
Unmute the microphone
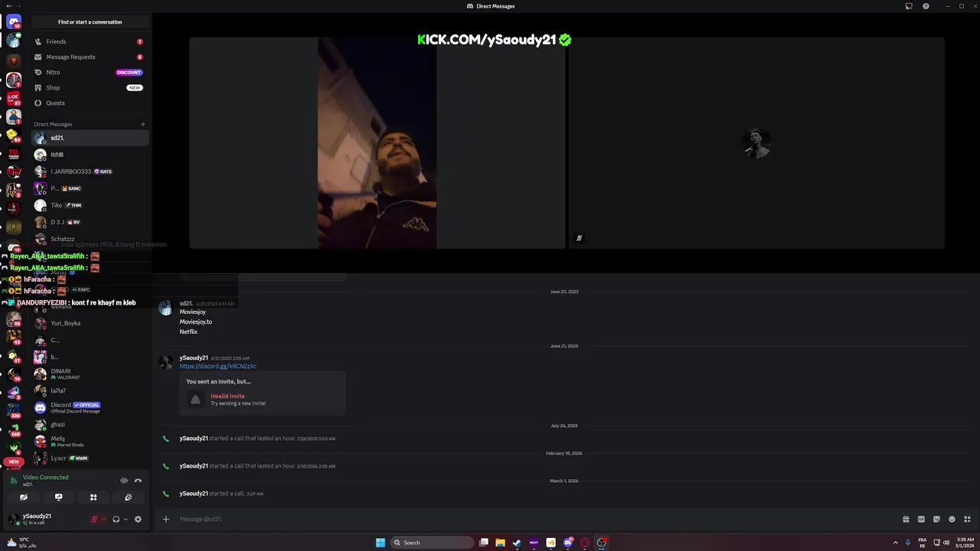94,519
